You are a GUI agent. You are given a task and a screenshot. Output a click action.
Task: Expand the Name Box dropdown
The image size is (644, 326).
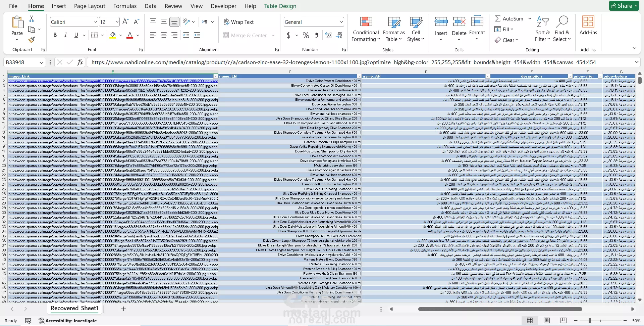pyautogui.click(x=41, y=62)
